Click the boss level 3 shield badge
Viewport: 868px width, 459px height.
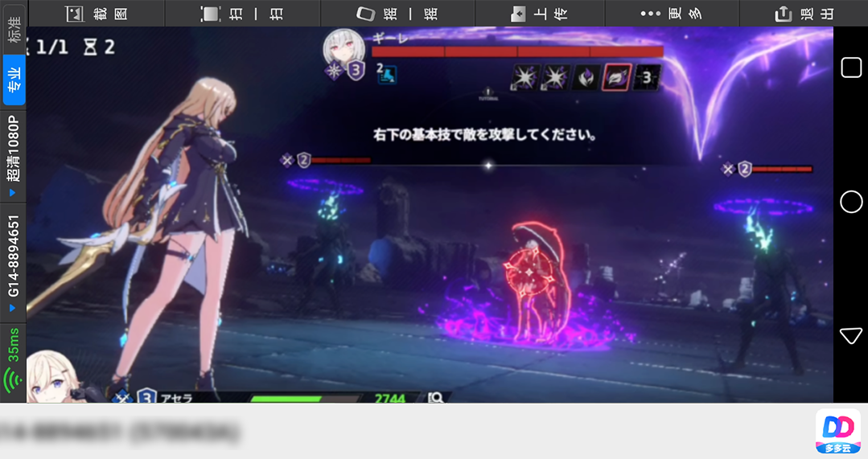tap(356, 71)
